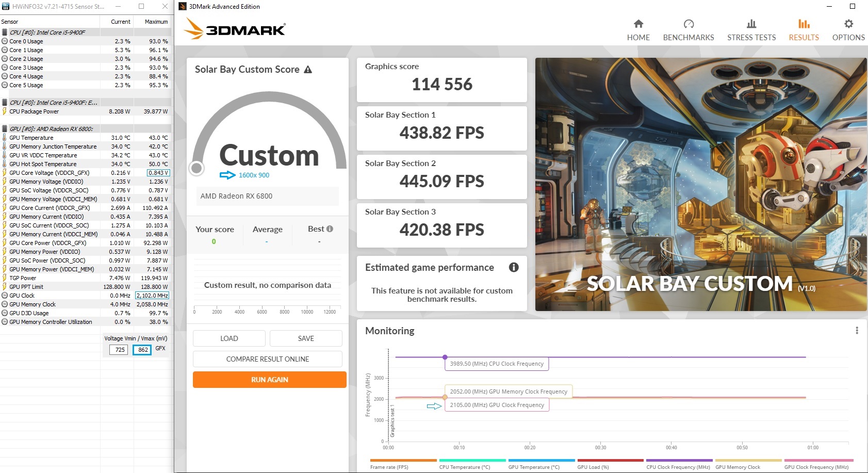
Task: Switch to the RESULTS section
Action: (804, 30)
